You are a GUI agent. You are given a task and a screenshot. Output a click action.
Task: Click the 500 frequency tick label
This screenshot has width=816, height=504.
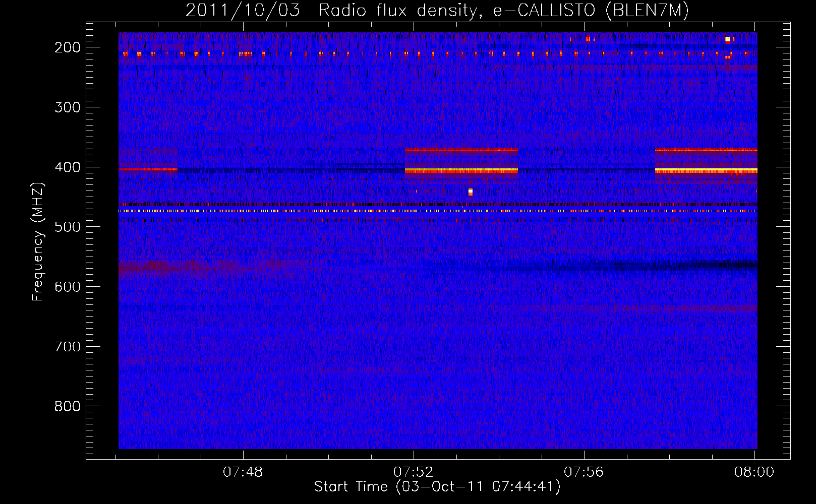pos(68,227)
